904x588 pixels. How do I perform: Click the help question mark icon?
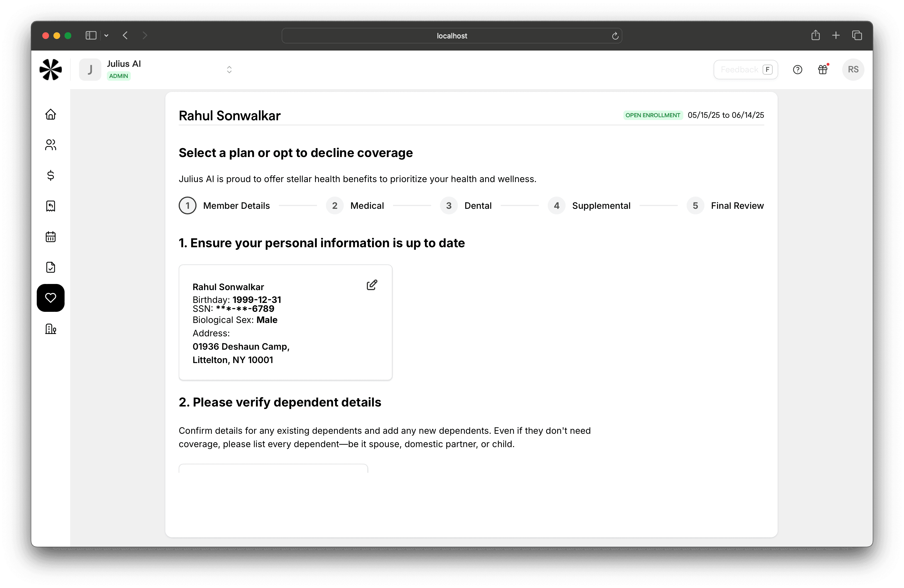click(797, 70)
